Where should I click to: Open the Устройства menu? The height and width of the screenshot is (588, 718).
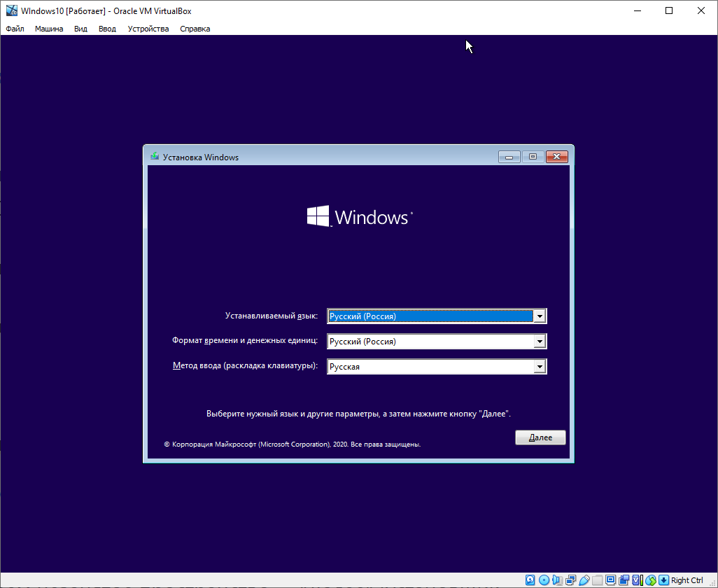tap(148, 29)
